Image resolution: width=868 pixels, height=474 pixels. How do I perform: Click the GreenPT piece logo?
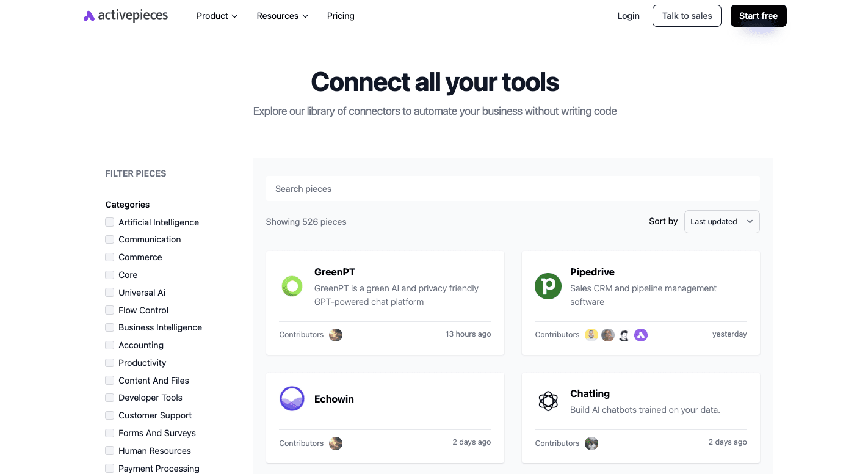pos(292,286)
